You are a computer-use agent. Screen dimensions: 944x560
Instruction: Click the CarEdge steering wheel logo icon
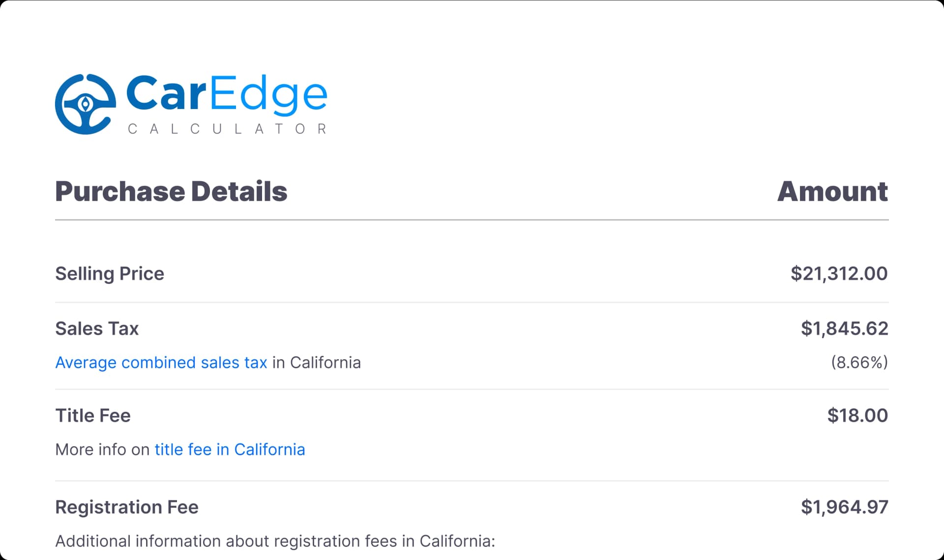[86, 104]
